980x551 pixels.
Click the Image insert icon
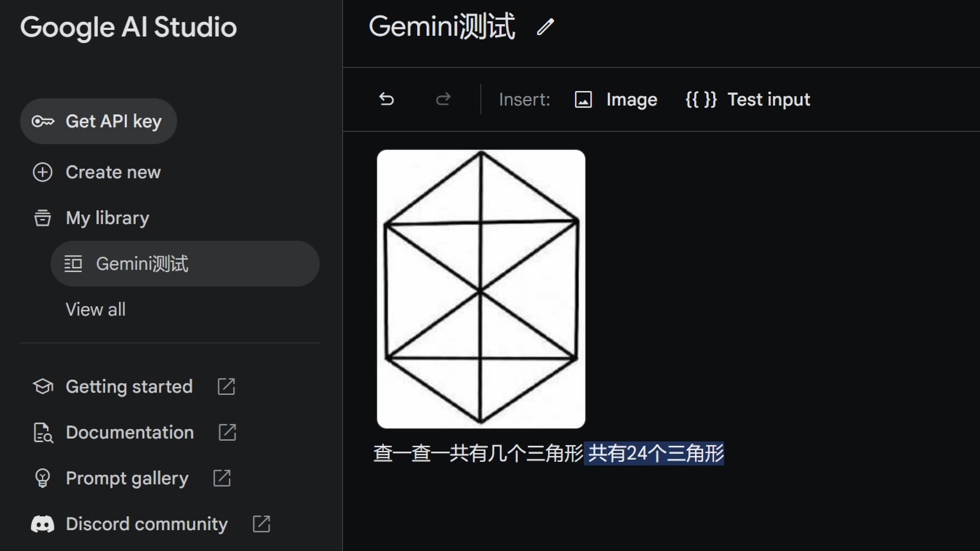(x=583, y=99)
